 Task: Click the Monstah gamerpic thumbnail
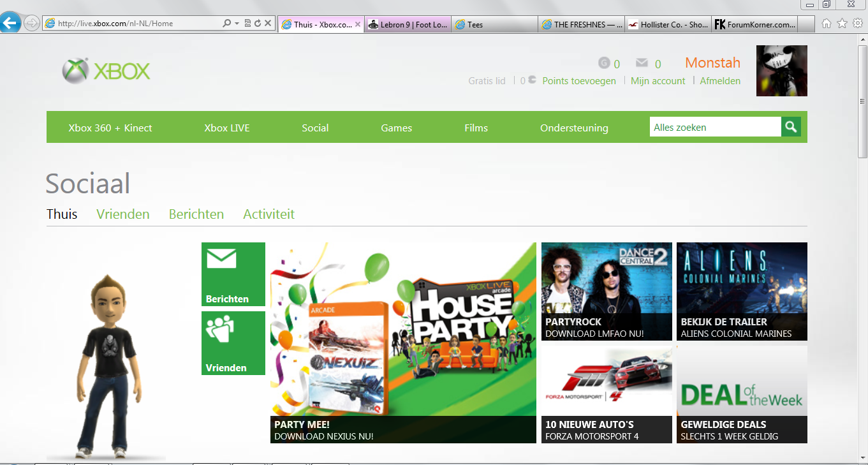(x=782, y=71)
